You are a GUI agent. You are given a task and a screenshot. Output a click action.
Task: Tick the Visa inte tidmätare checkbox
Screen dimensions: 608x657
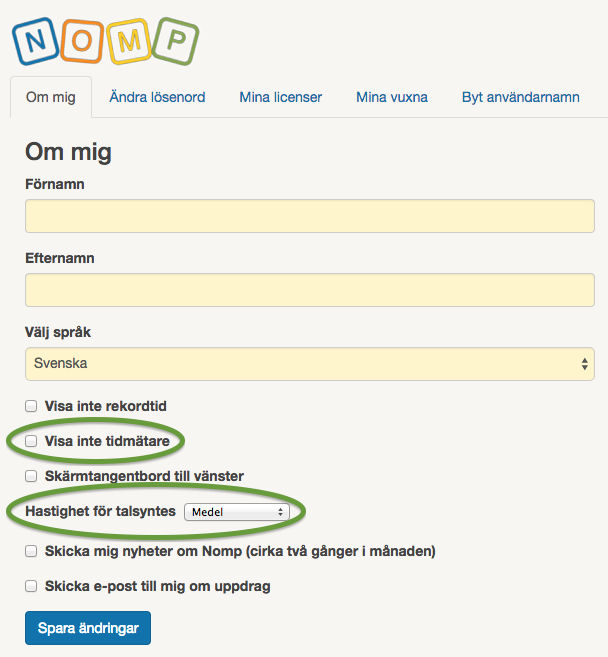[x=31, y=441]
